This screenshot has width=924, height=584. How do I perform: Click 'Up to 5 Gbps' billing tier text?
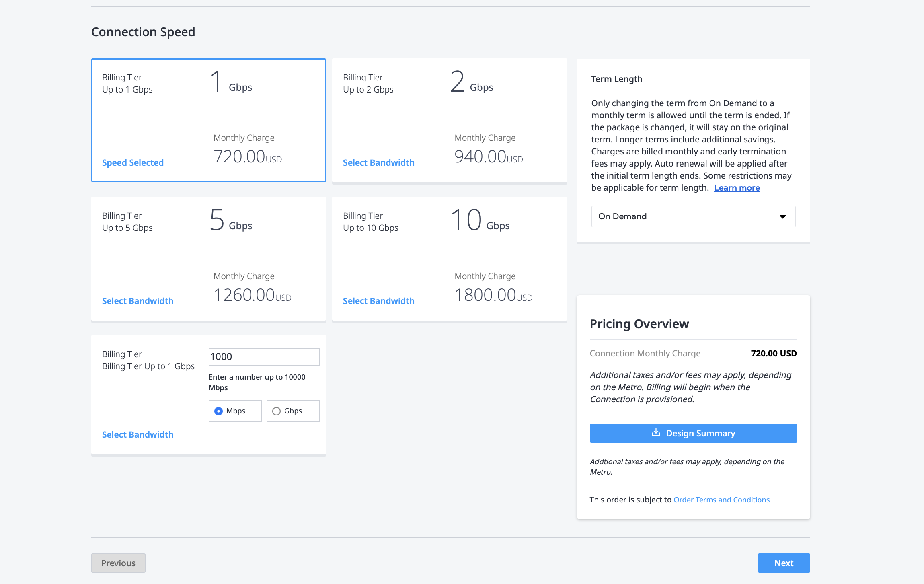127,228
